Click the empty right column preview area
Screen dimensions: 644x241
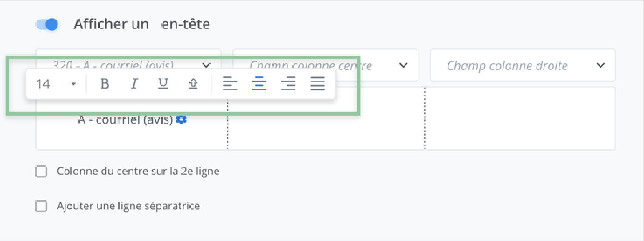[x=520, y=118]
